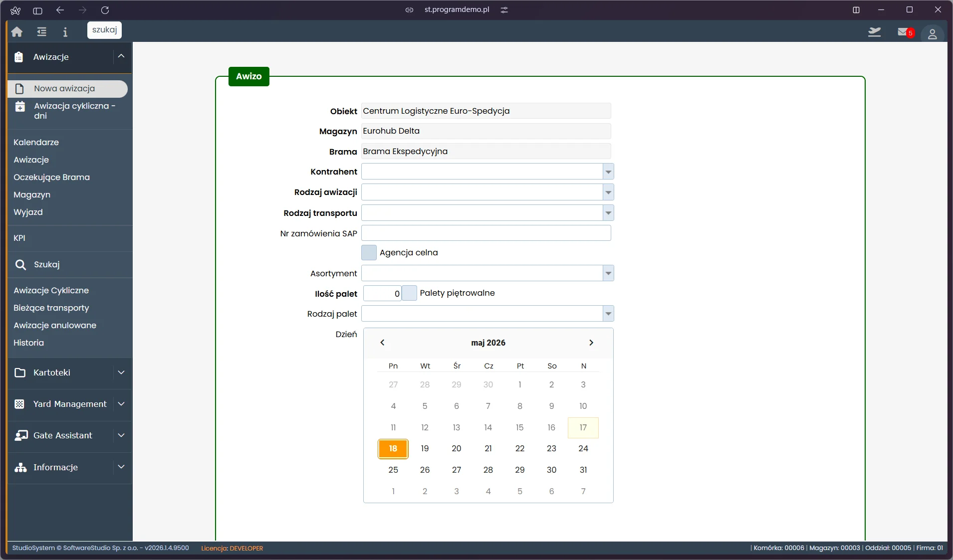Click the link icon beside the URL
This screenshot has width=953, height=560.
409,10
